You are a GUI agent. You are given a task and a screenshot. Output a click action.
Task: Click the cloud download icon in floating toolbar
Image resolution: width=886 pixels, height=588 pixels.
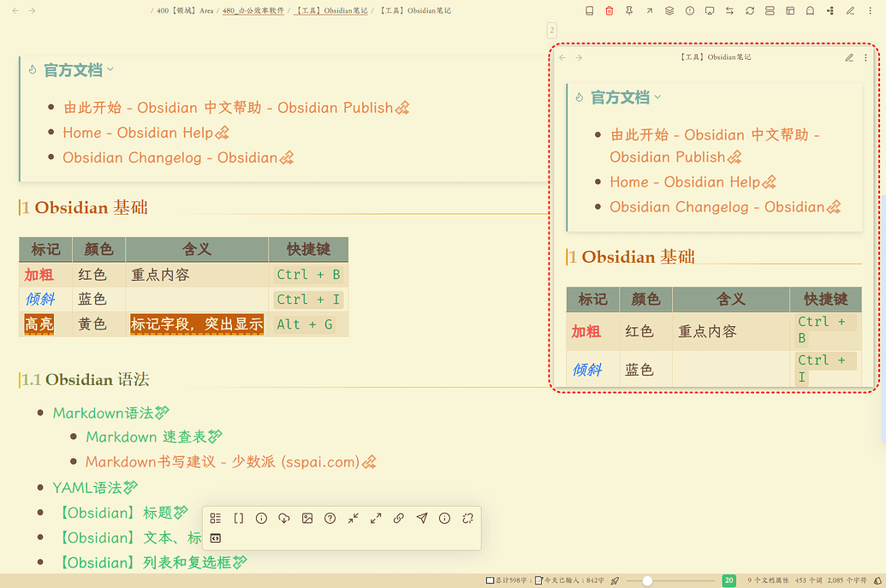[284, 519]
